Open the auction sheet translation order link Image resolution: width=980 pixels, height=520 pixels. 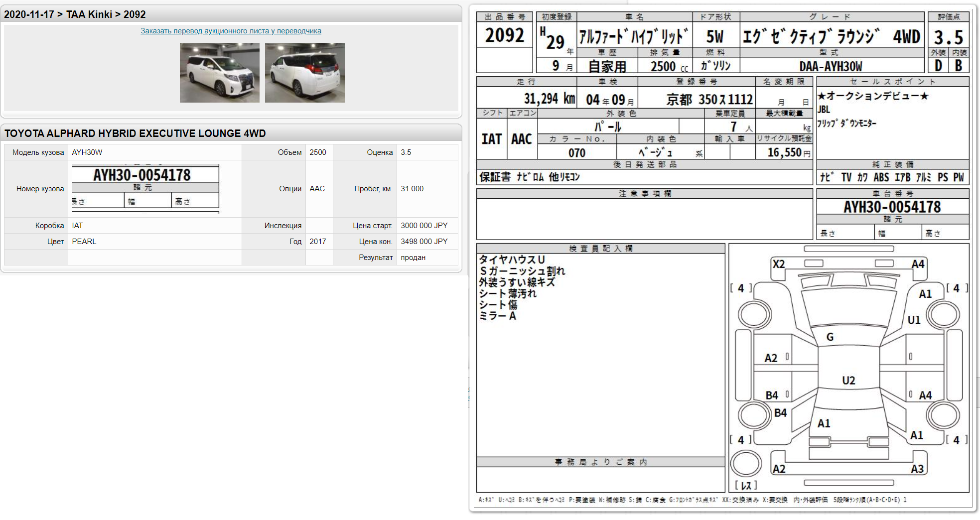[231, 31]
